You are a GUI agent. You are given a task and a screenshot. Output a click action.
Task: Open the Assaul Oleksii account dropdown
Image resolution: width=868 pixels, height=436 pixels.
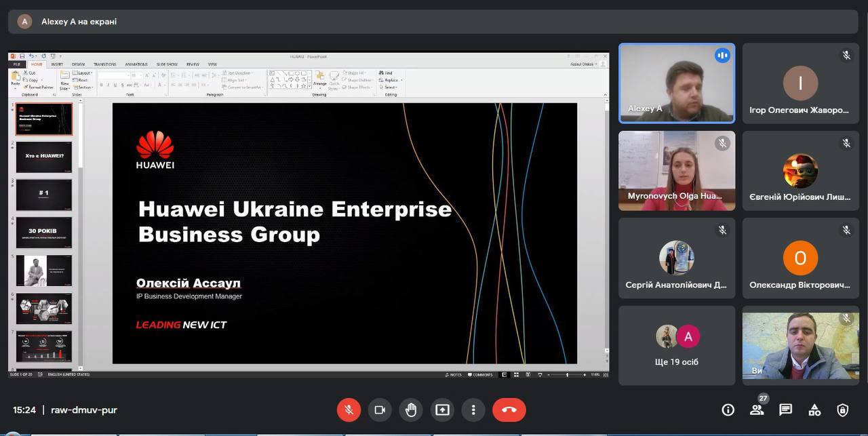583,64
